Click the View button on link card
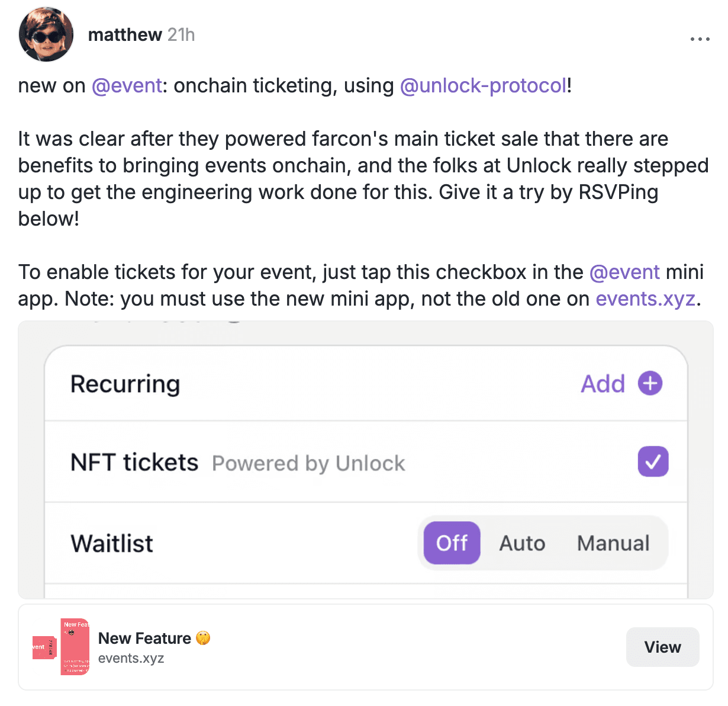 [662, 647]
